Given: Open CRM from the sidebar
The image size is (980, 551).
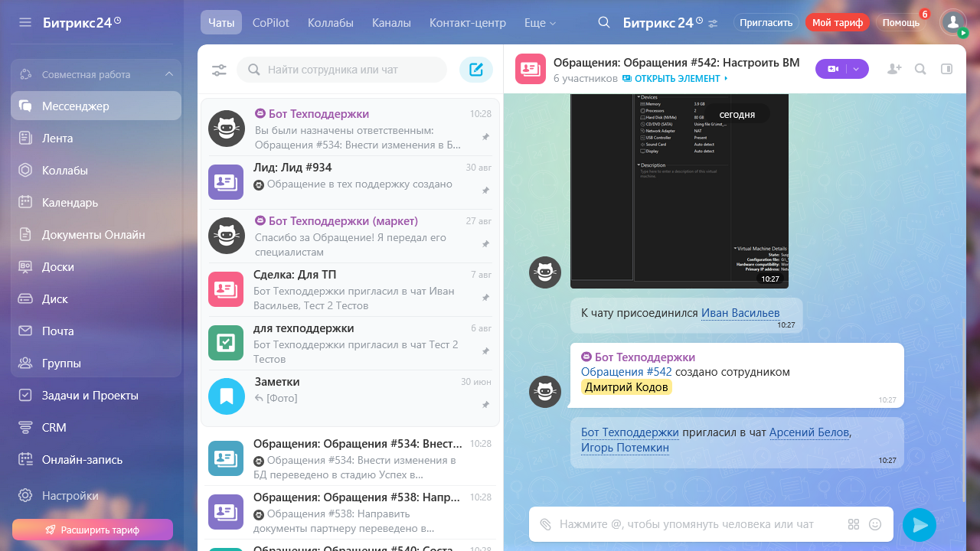Looking at the screenshot, I should pyautogui.click(x=96, y=428).
